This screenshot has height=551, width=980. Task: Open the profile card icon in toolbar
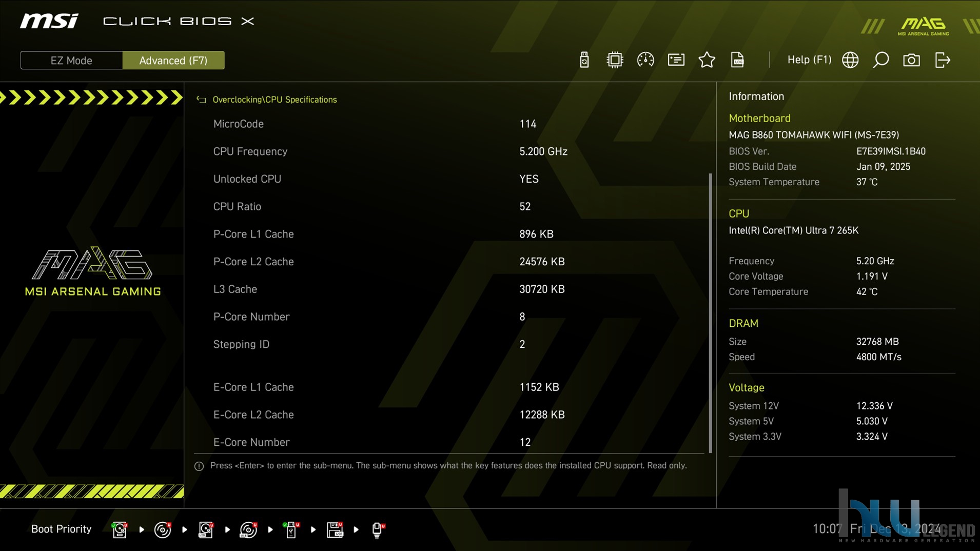click(x=676, y=60)
